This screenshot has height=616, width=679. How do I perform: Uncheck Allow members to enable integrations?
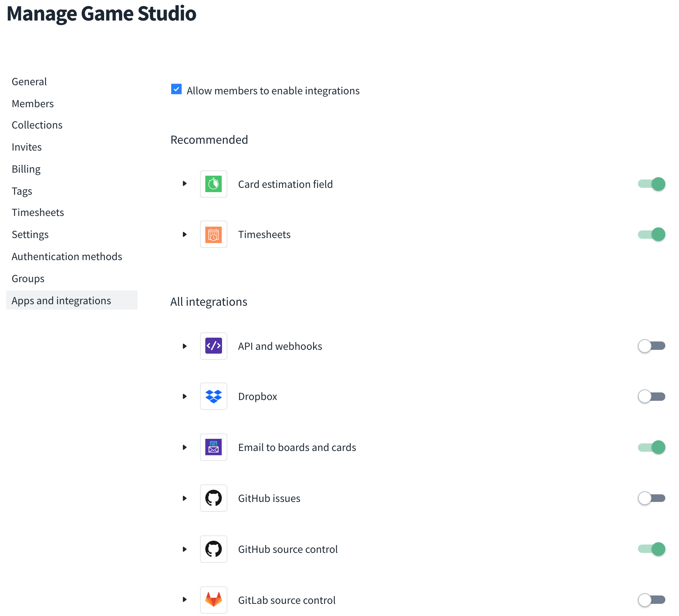176,89
